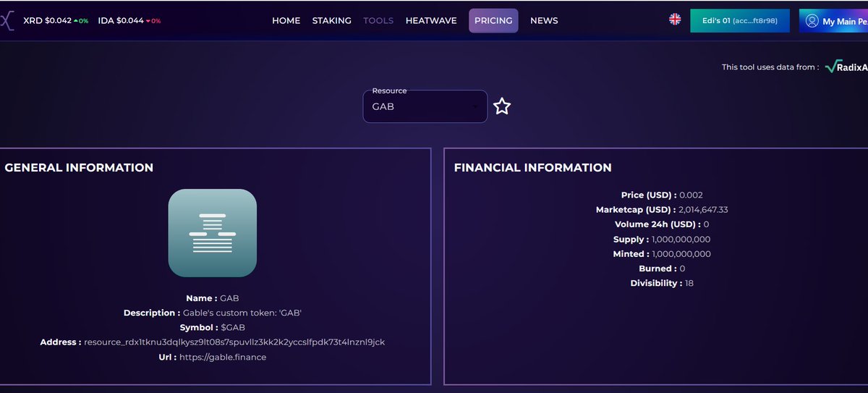This screenshot has height=393, width=868.
Task: Select the PRICING tab
Action: click(493, 20)
